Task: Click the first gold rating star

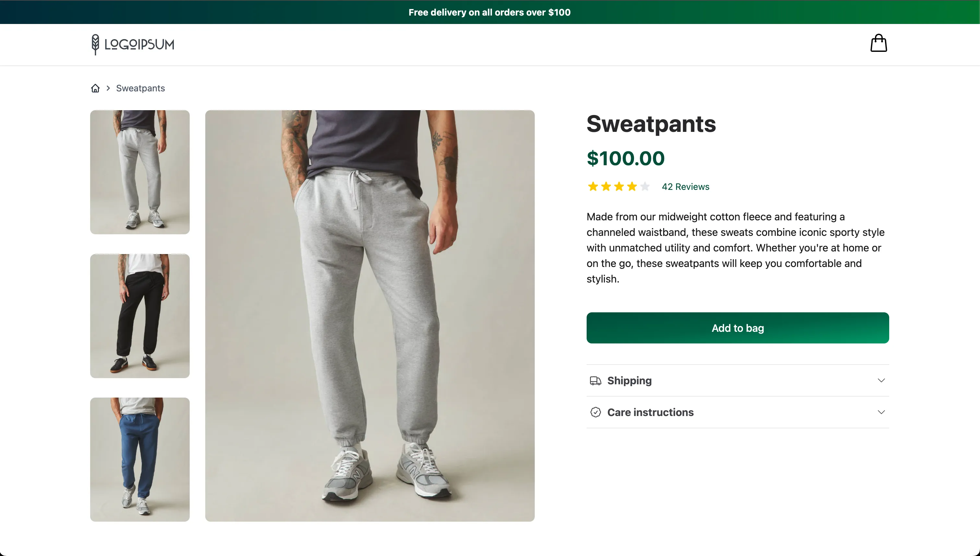Action: click(x=593, y=186)
